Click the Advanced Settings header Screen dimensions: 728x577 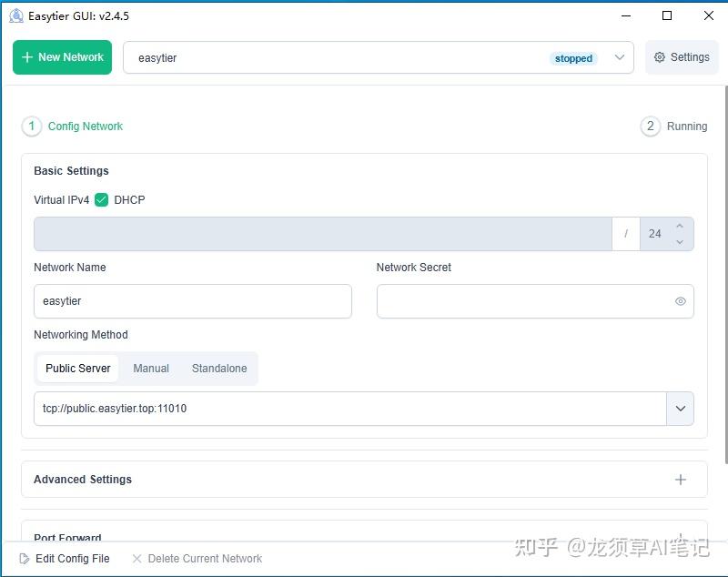pyautogui.click(x=365, y=480)
